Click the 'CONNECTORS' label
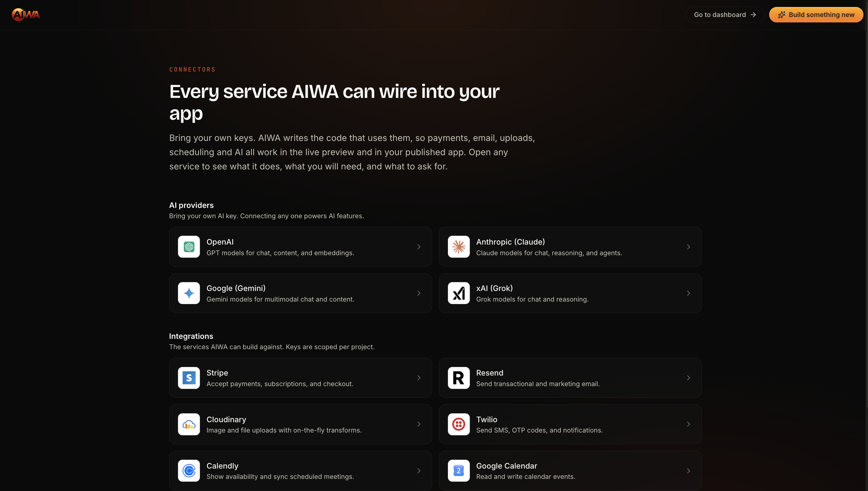The height and width of the screenshot is (491, 868). 192,69
